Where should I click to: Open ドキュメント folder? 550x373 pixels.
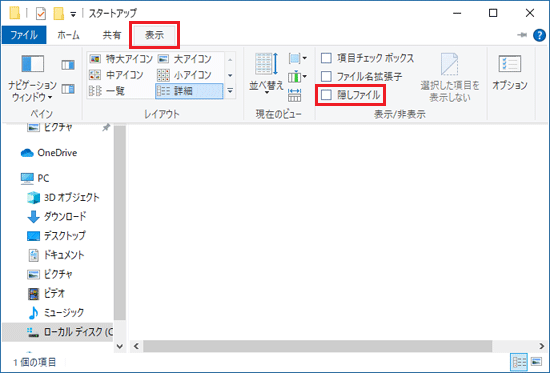point(55,255)
